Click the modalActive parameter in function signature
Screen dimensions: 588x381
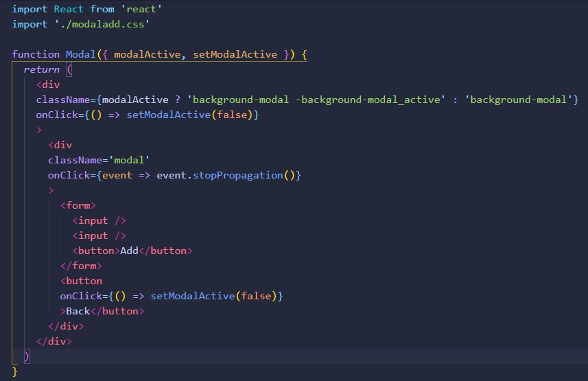pyautogui.click(x=147, y=54)
